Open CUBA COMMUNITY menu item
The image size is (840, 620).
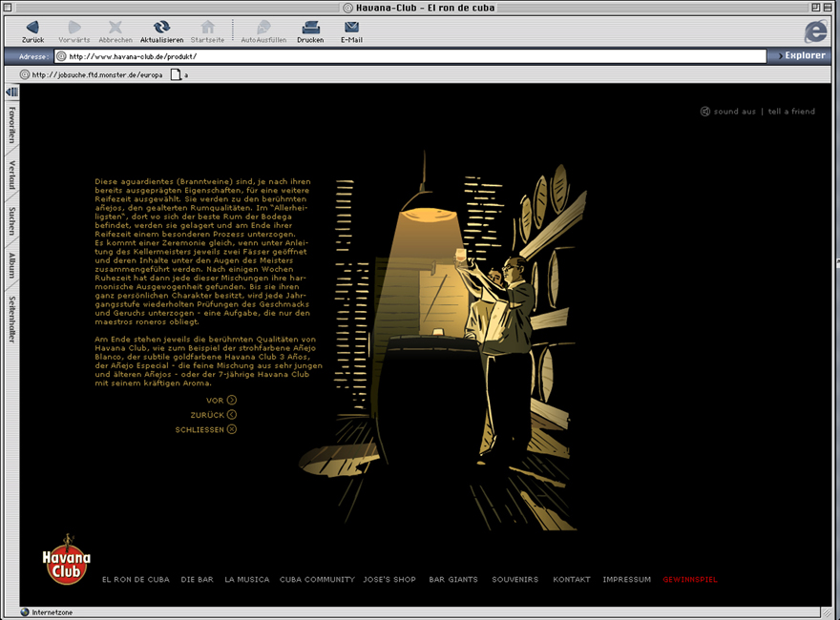(x=317, y=579)
